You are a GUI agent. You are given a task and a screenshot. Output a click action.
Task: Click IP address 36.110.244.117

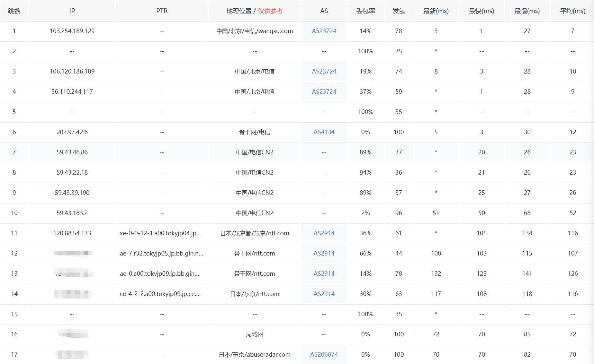pyautogui.click(x=72, y=91)
